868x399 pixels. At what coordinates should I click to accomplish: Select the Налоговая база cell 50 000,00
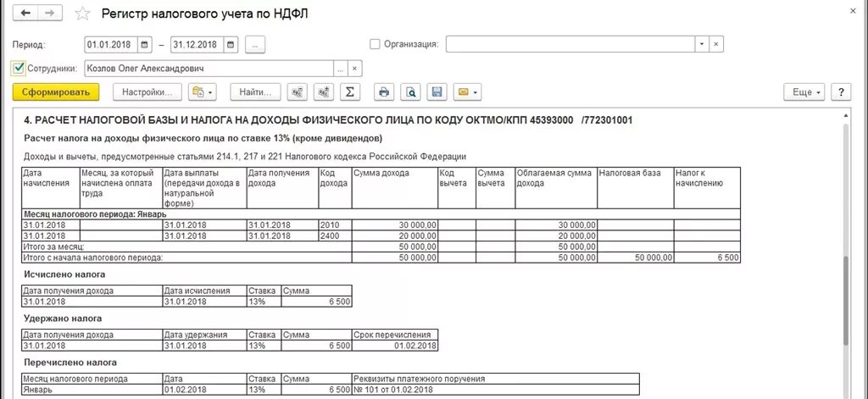pyautogui.click(x=636, y=258)
